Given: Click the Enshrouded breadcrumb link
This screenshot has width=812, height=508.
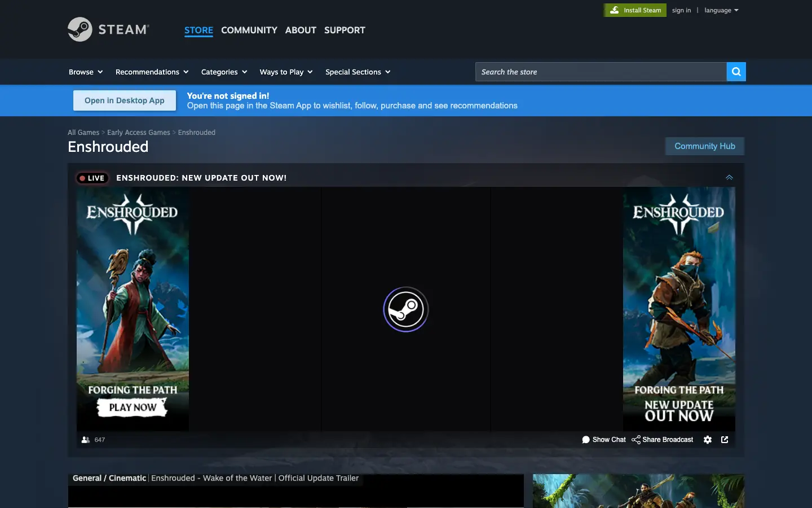Looking at the screenshot, I should (x=197, y=133).
